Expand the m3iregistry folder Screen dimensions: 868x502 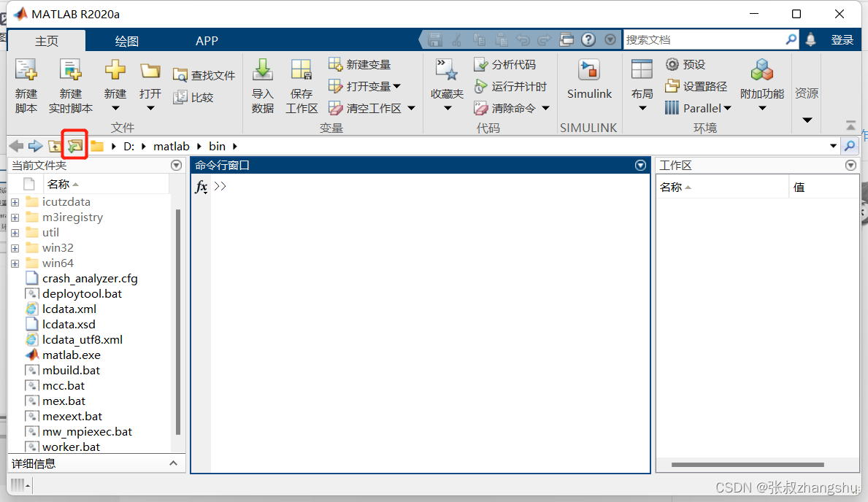pos(15,217)
